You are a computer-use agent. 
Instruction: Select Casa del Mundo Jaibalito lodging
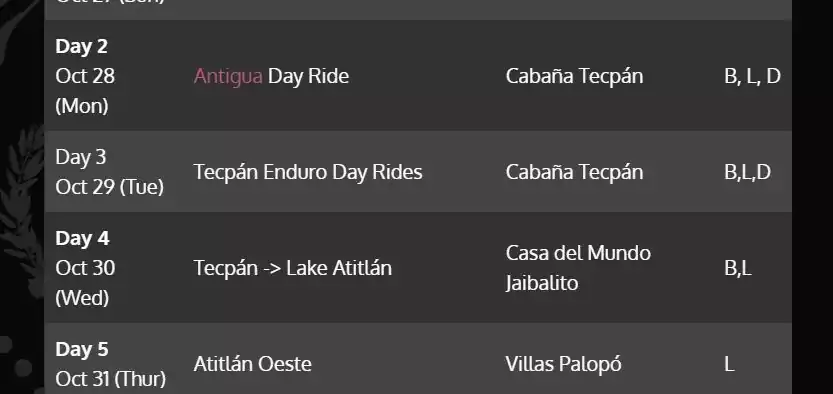click(578, 268)
